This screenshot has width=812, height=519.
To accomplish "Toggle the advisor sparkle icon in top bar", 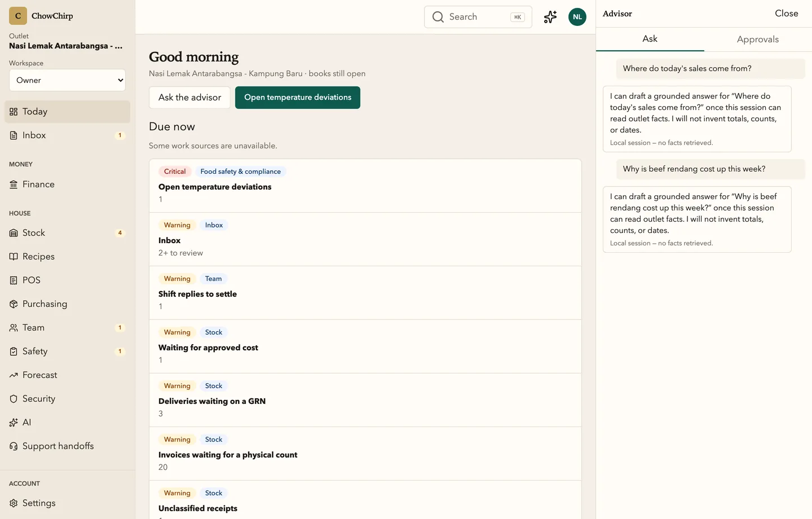I will coord(550,17).
